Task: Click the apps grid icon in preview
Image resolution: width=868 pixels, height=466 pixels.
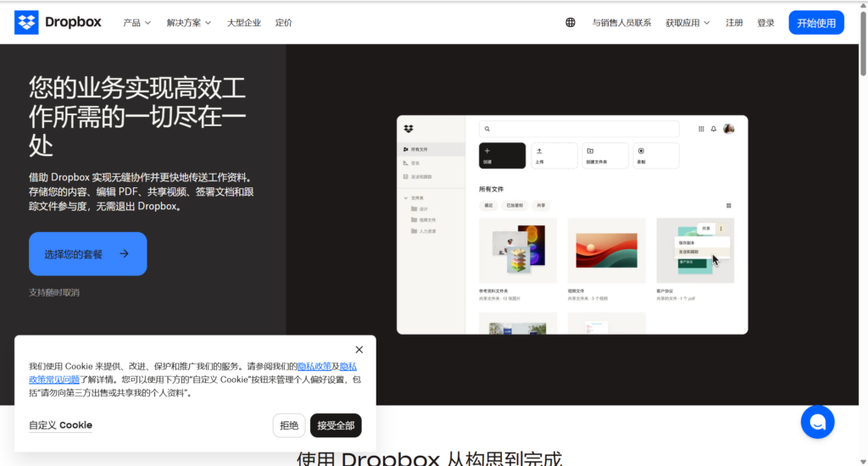Action: (701, 129)
